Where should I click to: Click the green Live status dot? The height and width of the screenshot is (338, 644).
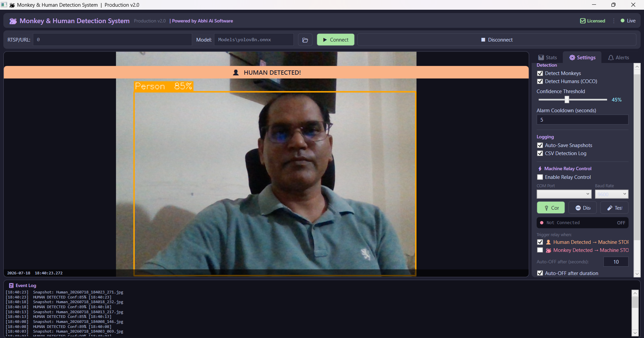[623, 21]
